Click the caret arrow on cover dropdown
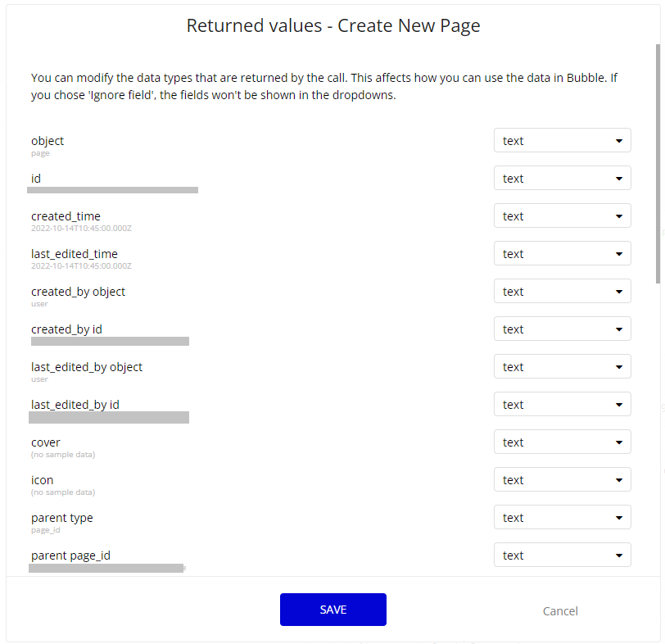 pos(619,442)
